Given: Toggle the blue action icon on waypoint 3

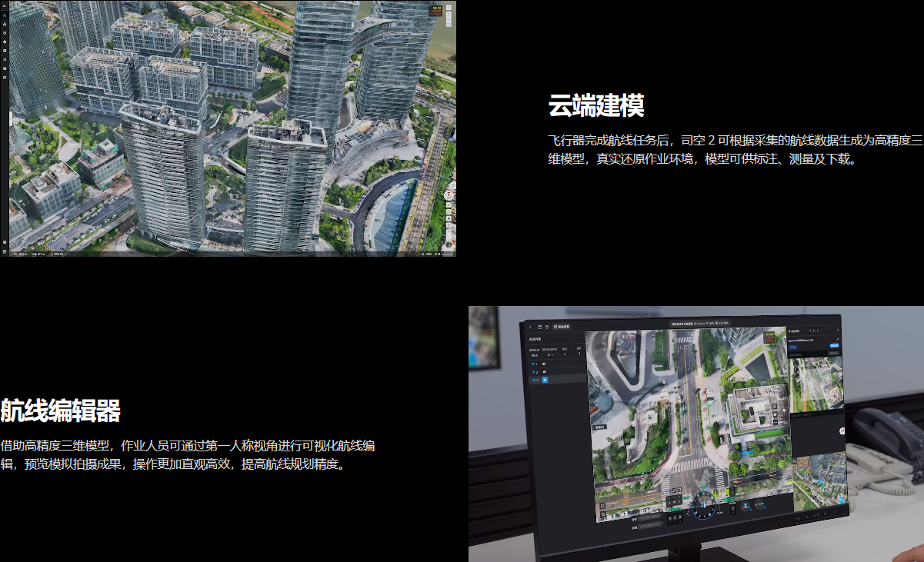Looking at the screenshot, I should (545, 380).
